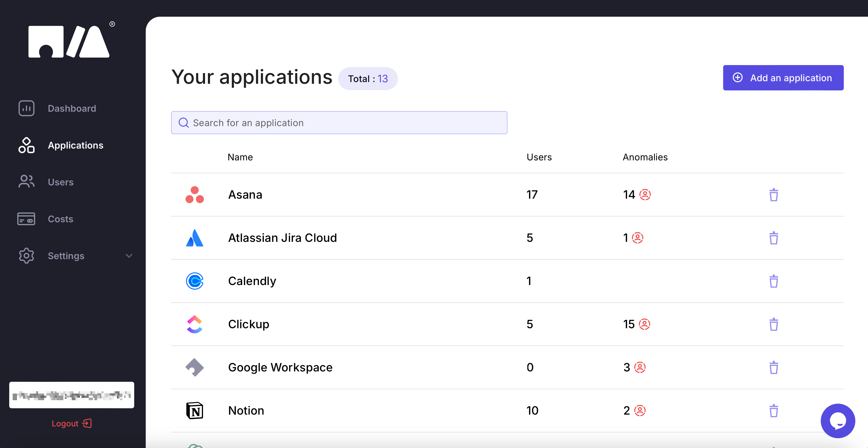This screenshot has width=868, height=448.
Task: Click the trash icon for Atlassian Jira Cloud
Action: tap(773, 238)
